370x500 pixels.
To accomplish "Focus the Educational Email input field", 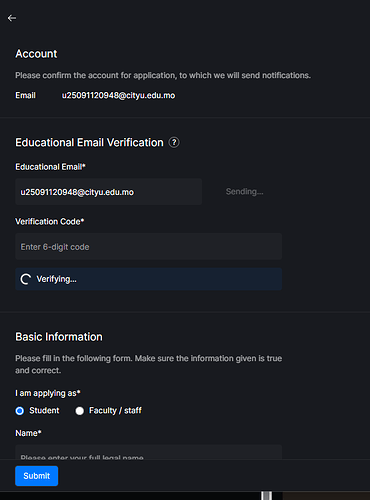I will pyautogui.click(x=108, y=192).
